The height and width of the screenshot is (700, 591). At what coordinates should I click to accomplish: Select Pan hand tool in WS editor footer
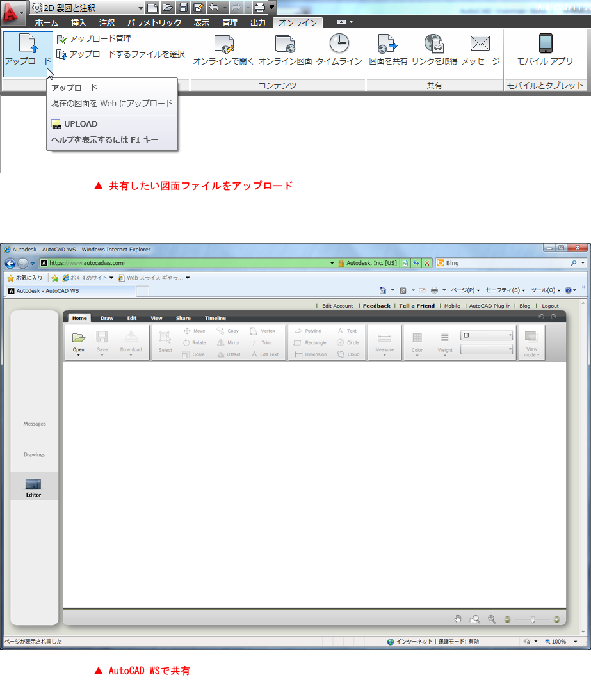point(458,619)
